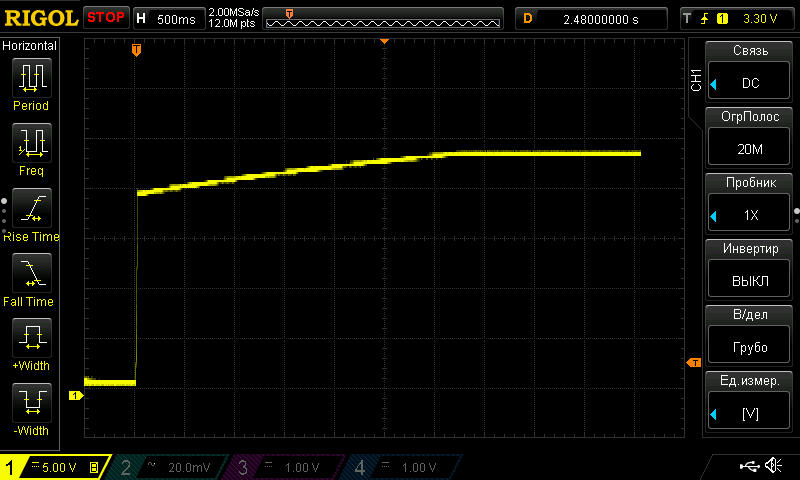Expand the Ед.измер. [V] units dropdown

750,401
